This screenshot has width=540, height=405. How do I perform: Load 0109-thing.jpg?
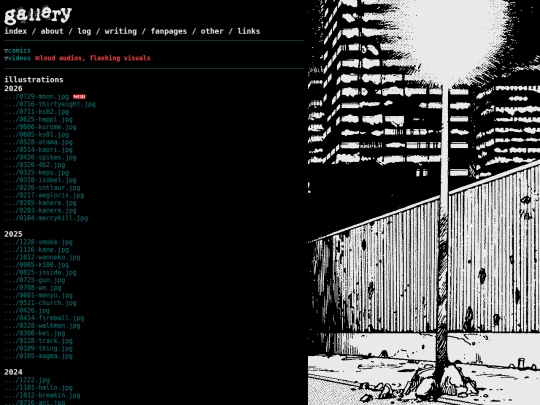[39, 348]
